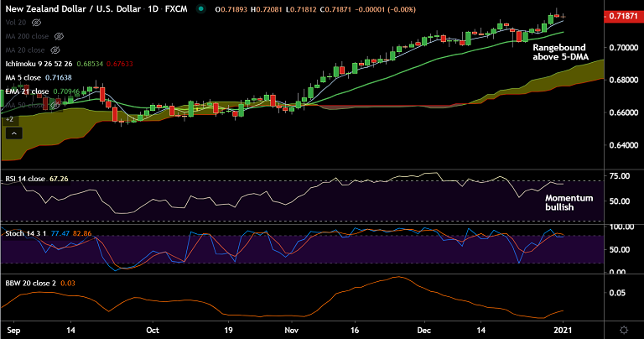
Task: Collapse the indicator legend with the arrow button
Action: pyautogui.click(x=14, y=133)
